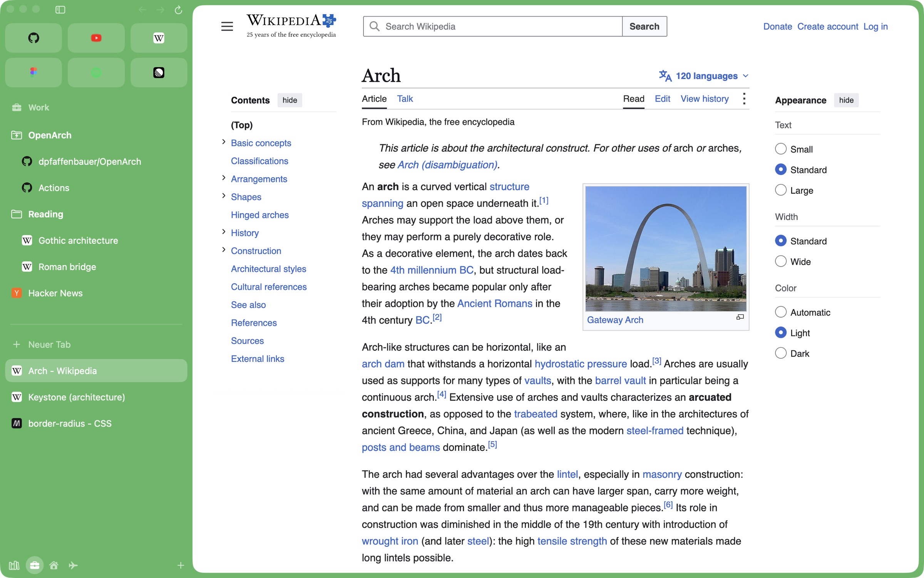
Task: Open Neuer Tab in sidebar
Action: pos(96,344)
